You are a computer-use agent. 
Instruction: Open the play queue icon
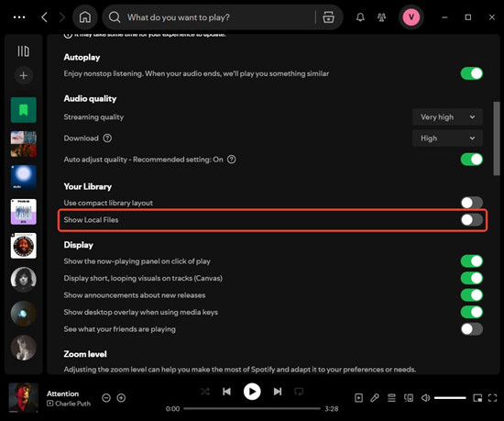(x=391, y=398)
